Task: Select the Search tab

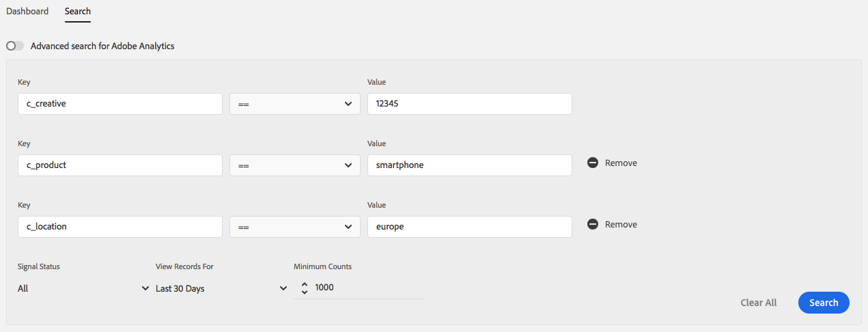Action: coord(78,12)
